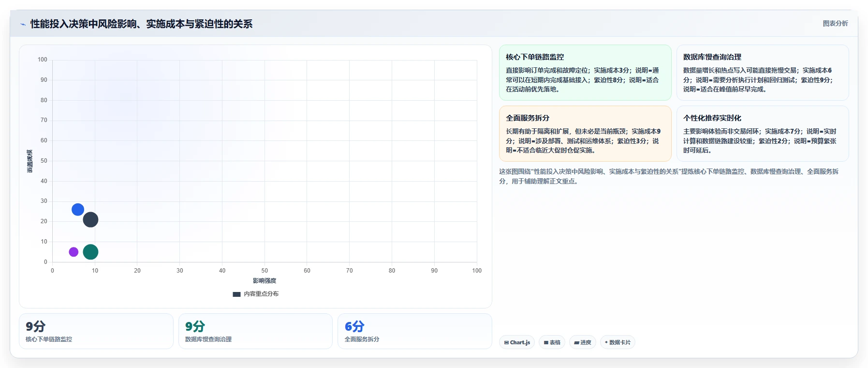This screenshot has height=368, width=868.
Task: Select the 数据卡片 tag chip
Action: coord(618,342)
